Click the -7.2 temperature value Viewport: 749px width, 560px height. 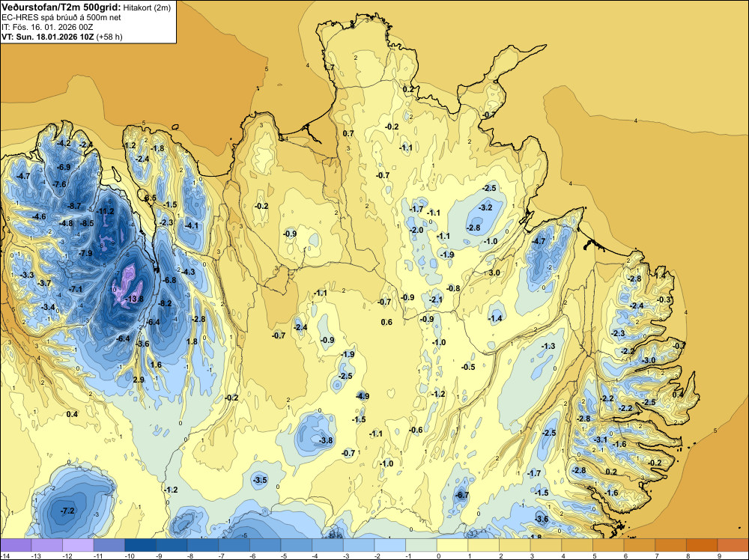tap(67, 511)
